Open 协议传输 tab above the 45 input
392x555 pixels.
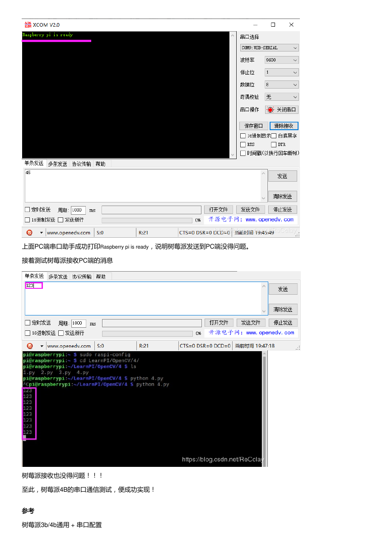pyautogui.click(x=81, y=164)
